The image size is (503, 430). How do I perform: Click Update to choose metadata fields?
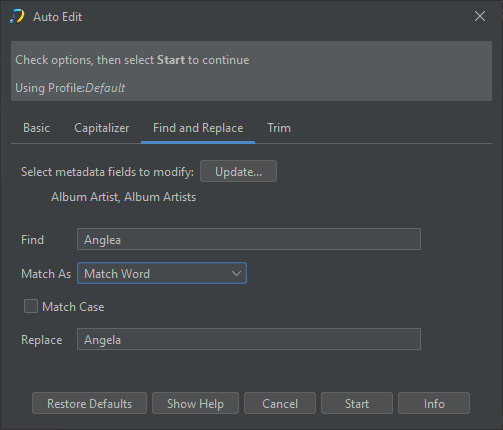click(238, 171)
